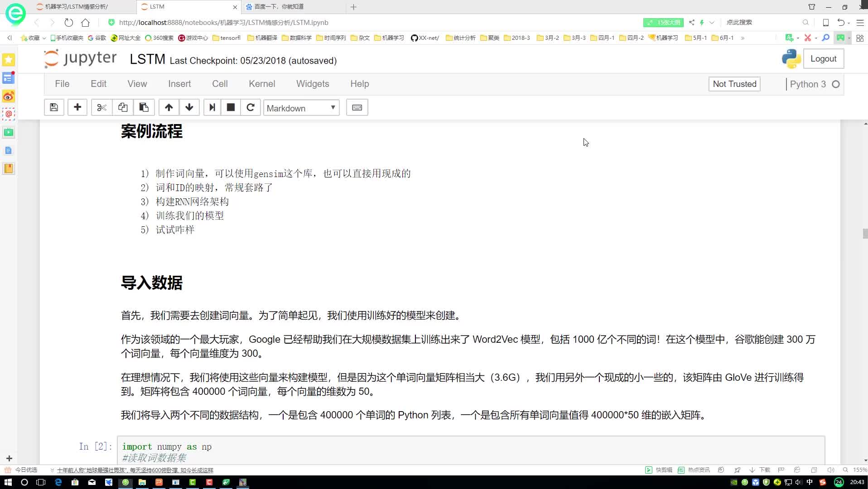Open the cell type Markdown dropdown

301,108
